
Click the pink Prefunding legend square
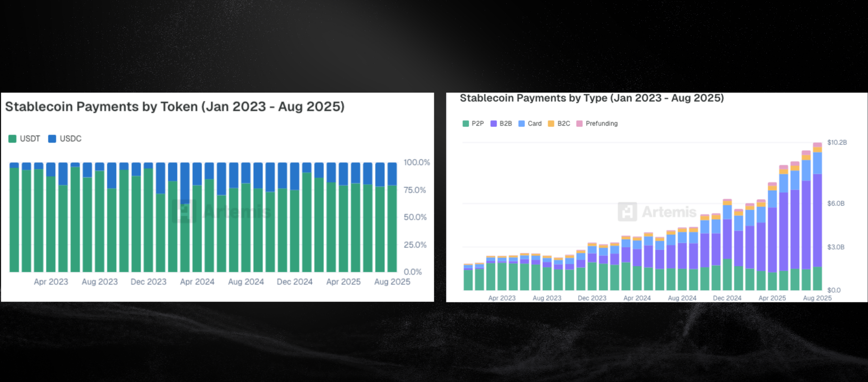pos(580,124)
